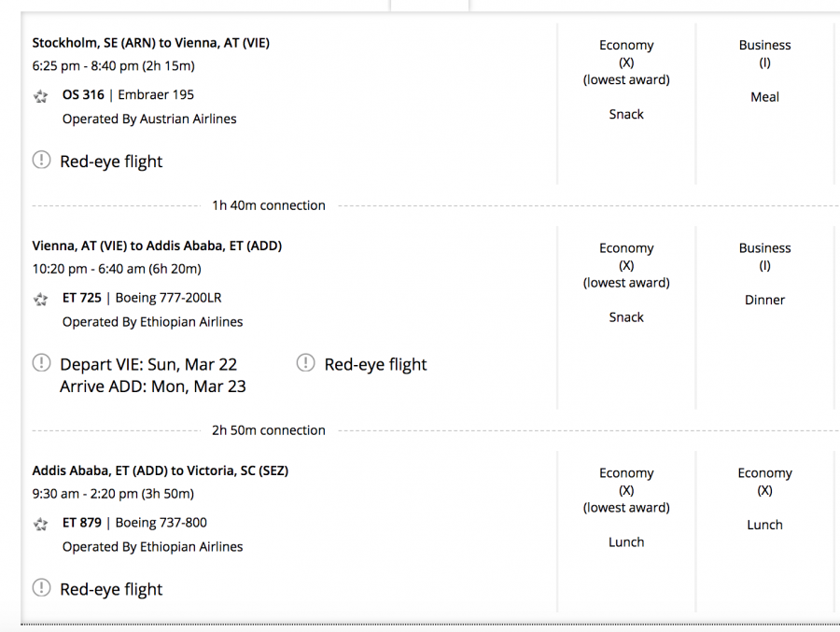
Task: Click the Vienna to Addis Ababa route heading
Action: pyautogui.click(x=157, y=246)
